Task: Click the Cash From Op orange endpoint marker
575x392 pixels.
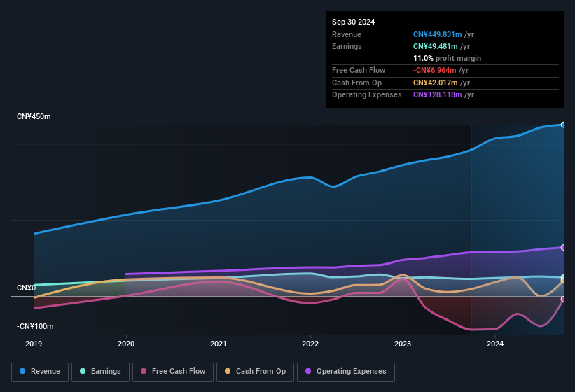Action: tap(562, 281)
